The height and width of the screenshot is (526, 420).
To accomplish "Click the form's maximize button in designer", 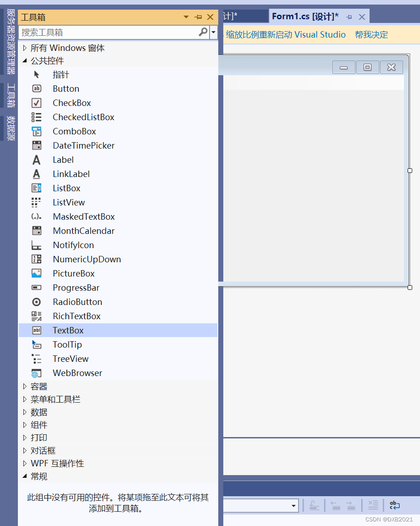I will coord(367,67).
